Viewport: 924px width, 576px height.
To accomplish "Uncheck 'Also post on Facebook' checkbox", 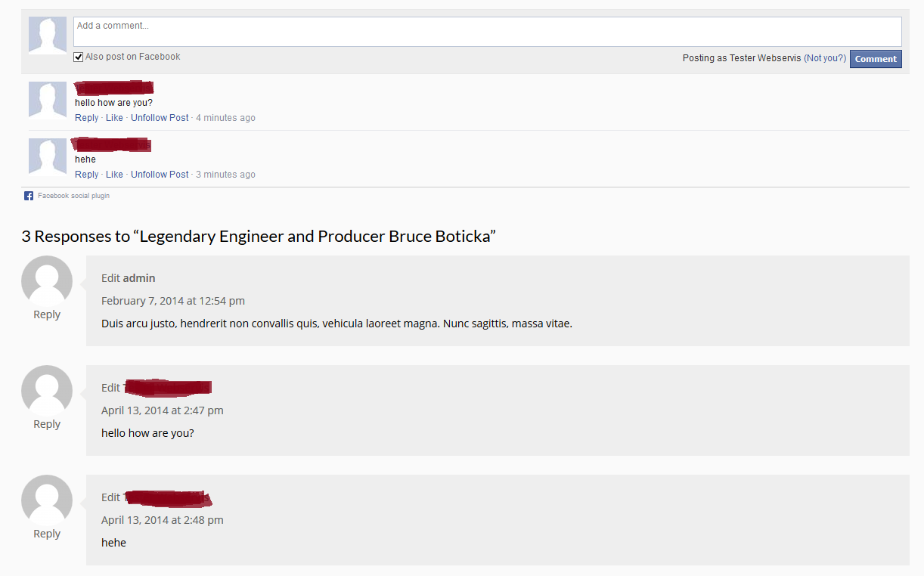I will 79,57.
